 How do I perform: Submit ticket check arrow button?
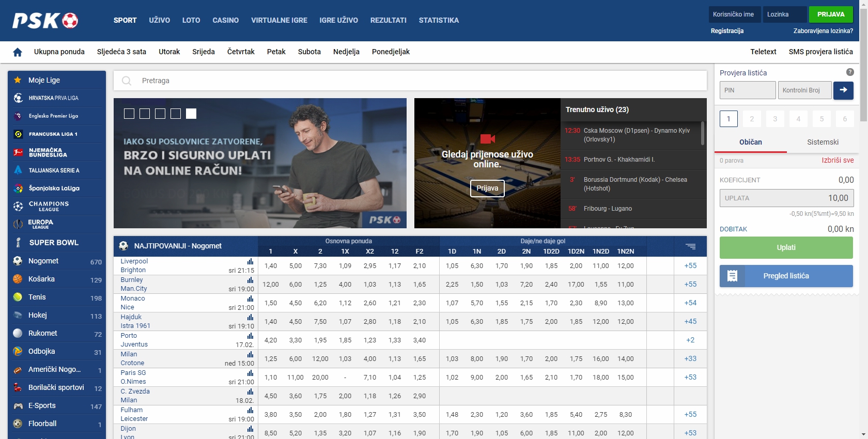click(x=843, y=90)
